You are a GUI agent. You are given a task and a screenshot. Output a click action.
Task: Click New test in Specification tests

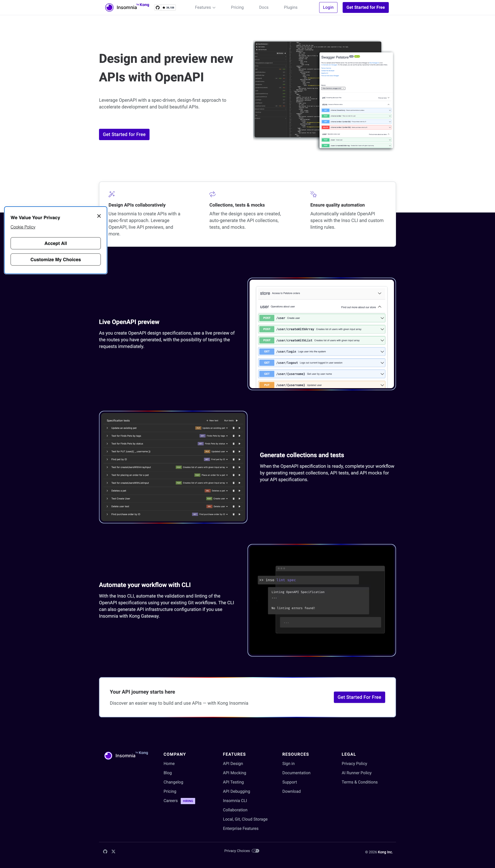212,420
